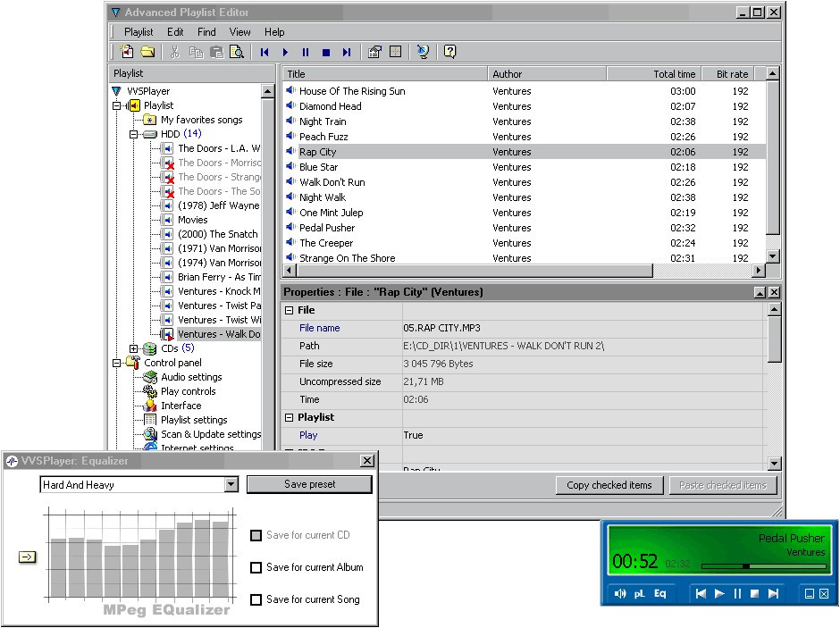Click Copy checked items button
The image size is (840, 628).
(x=609, y=485)
